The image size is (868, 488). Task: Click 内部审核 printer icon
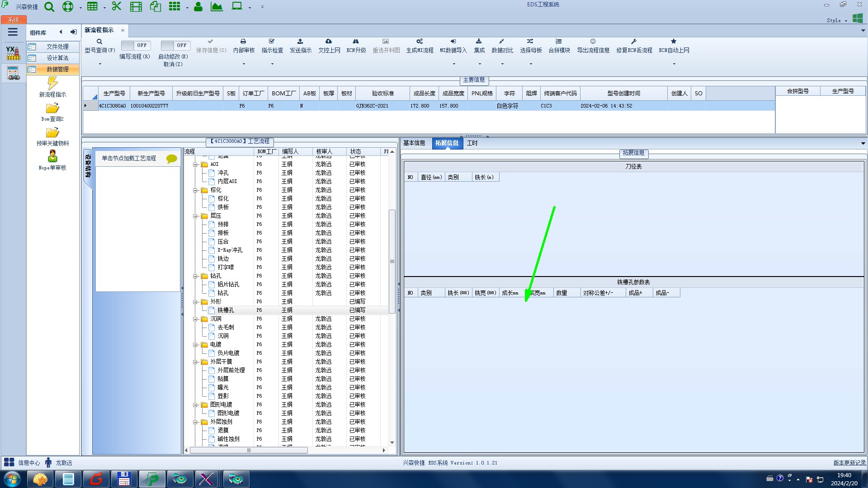pyautogui.click(x=243, y=41)
